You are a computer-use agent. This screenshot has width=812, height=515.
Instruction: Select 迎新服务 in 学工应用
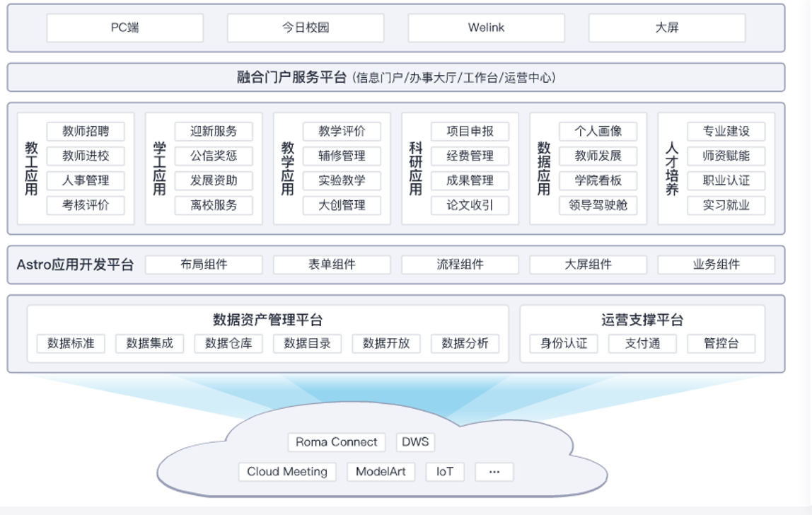[215, 131]
